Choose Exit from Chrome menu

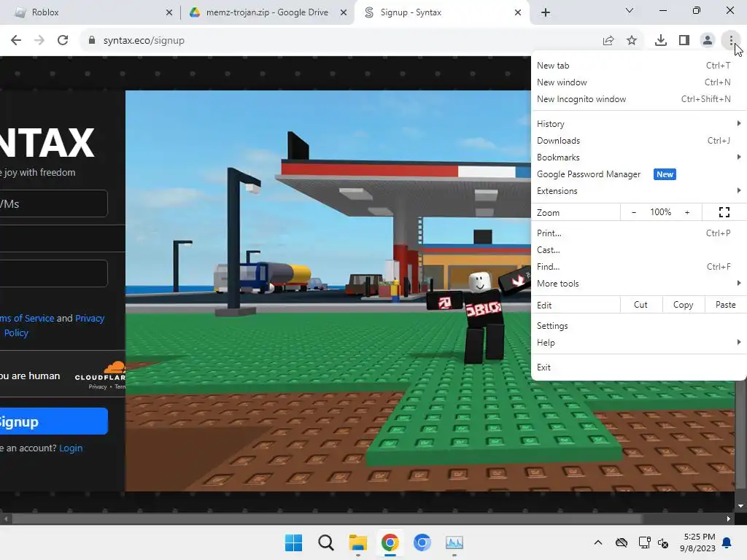coord(638,367)
